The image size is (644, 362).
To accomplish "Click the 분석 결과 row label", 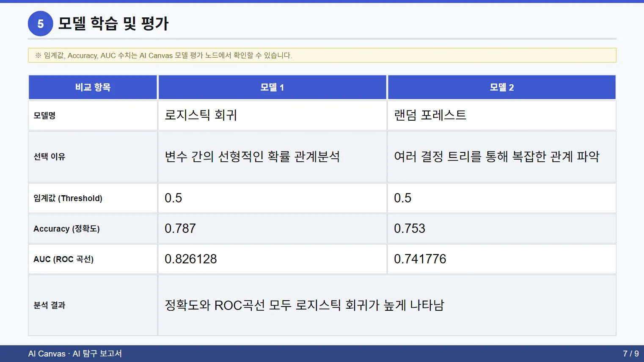I will pyautogui.click(x=50, y=305).
